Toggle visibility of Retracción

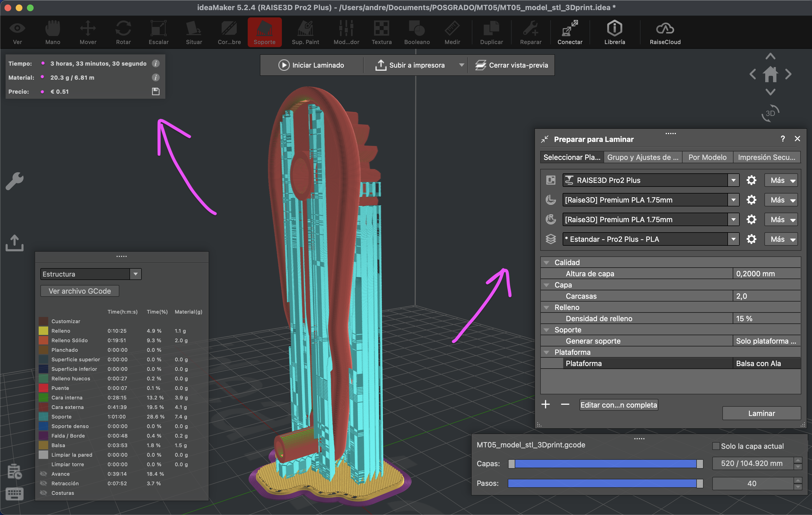point(43,483)
